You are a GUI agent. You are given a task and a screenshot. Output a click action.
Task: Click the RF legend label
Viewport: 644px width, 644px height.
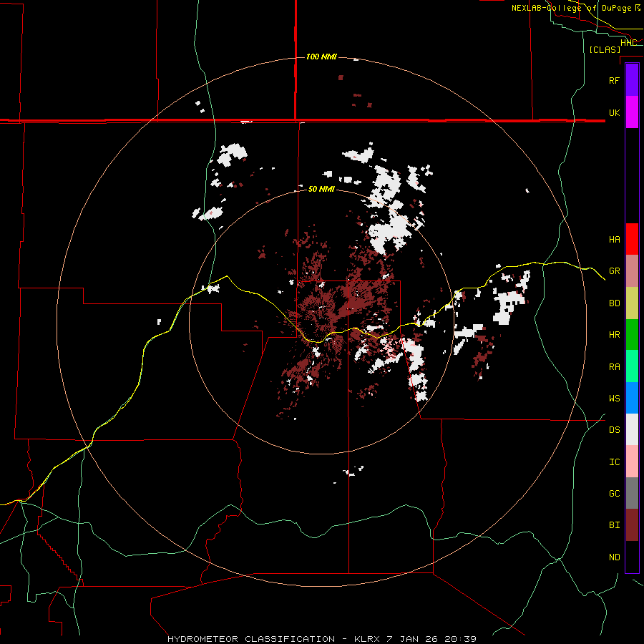click(x=614, y=80)
